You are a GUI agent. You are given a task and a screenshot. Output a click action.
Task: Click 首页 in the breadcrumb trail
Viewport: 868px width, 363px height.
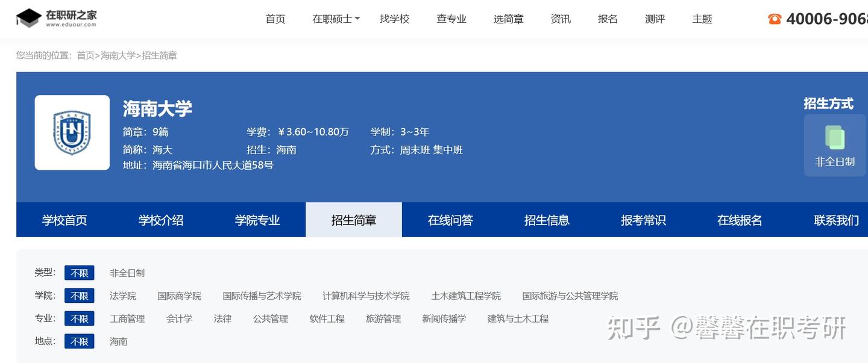pos(86,55)
